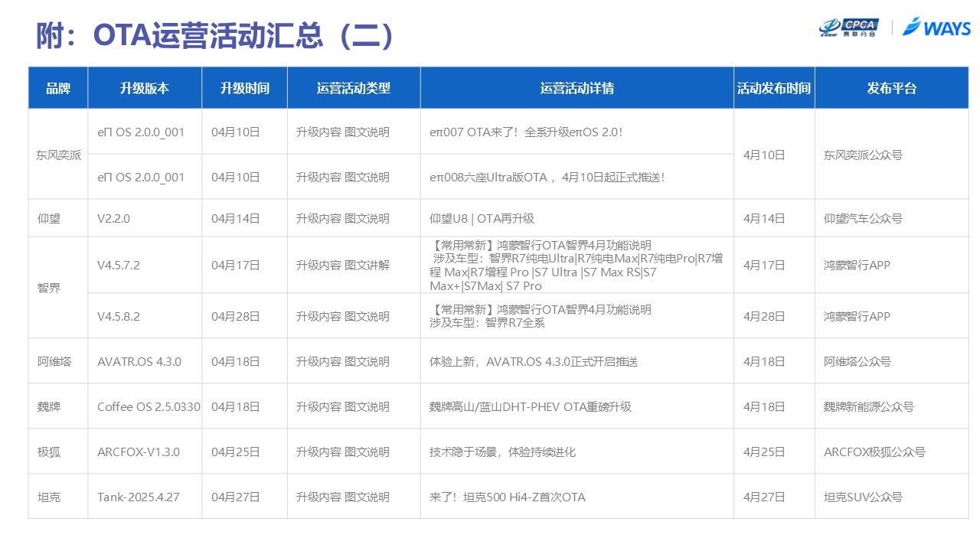Click version V4.5.8.2
This screenshot has height=551, width=980.
pos(119,316)
